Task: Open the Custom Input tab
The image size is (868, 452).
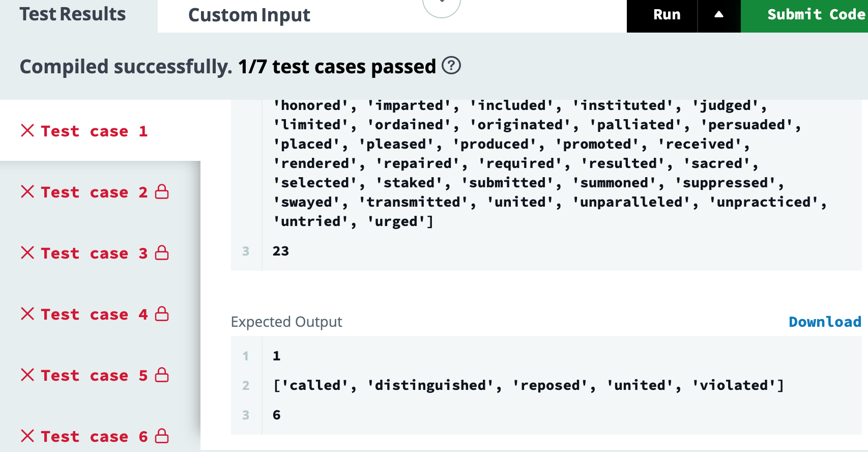Action: point(249,15)
